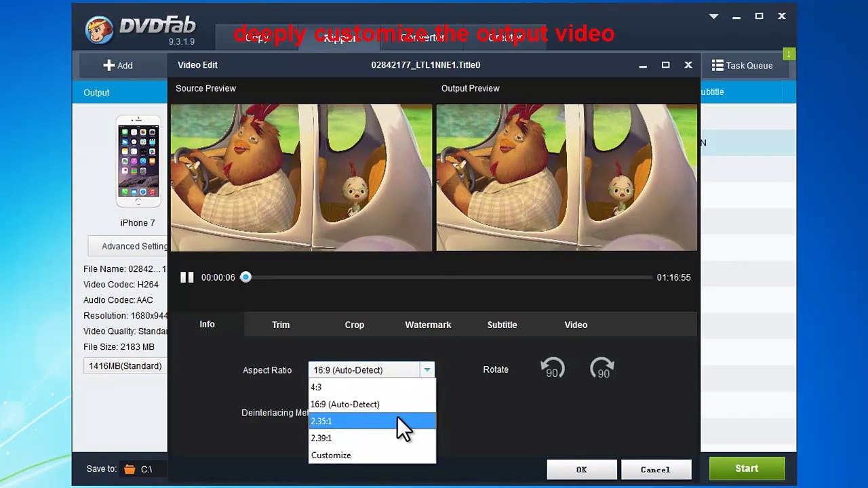Click the Add plus icon
The image size is (868, 488).
[x=108, y=65]
